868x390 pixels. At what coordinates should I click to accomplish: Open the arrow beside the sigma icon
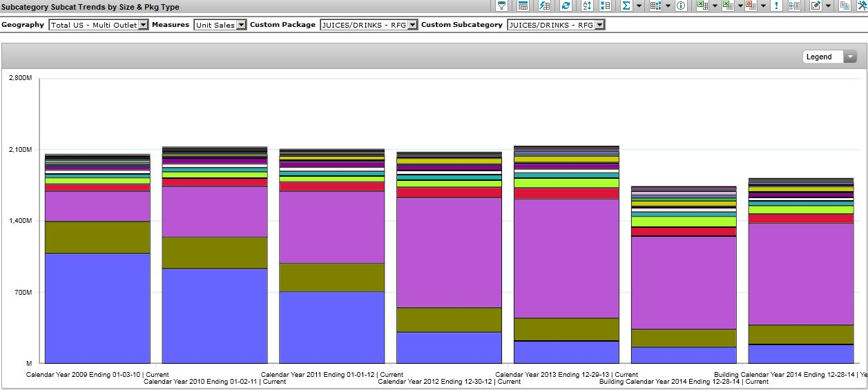[x=639, y=6]
